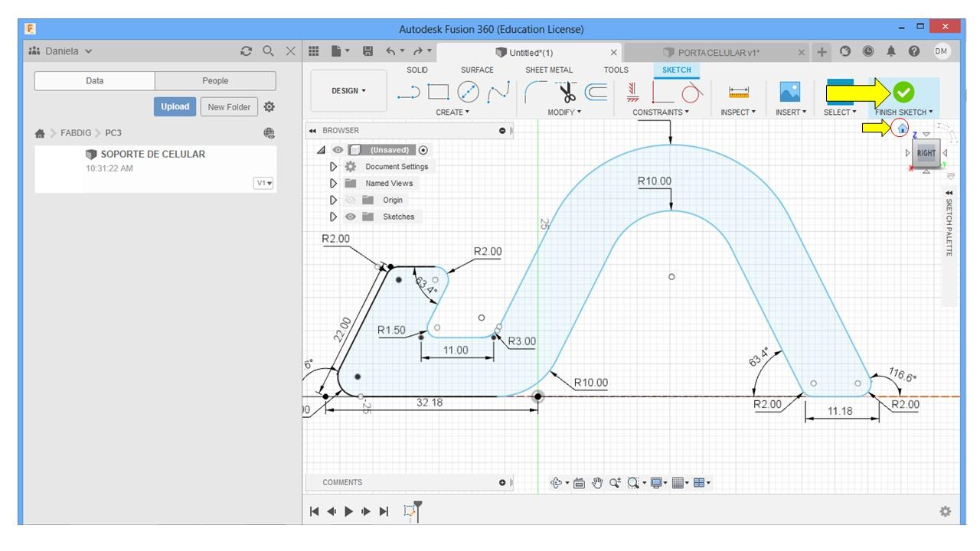This screenshot has width=980, height=551.
Task: Open the data panel grid icon
Action: coord(313,52)
